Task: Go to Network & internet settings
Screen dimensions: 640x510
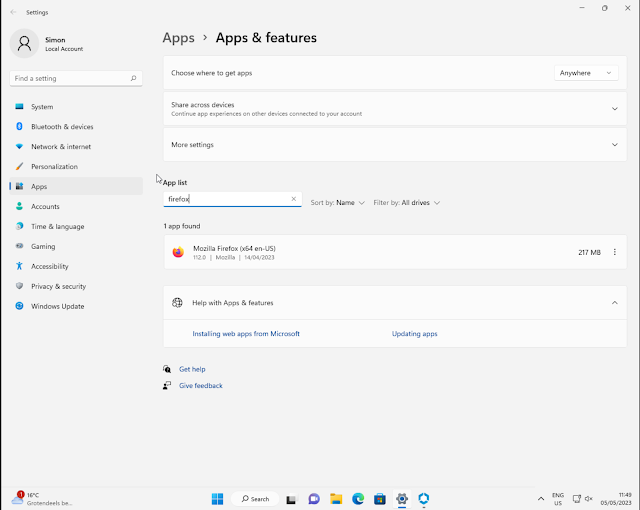Action: point(76,146)
